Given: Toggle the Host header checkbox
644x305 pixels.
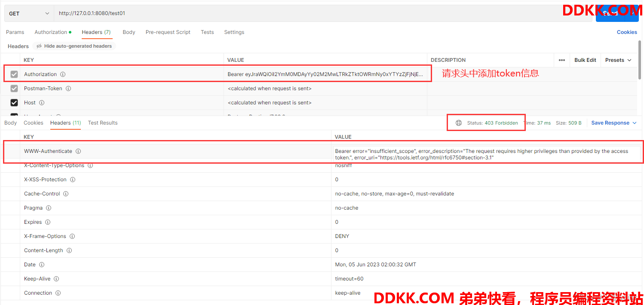Looking at the screenshot, I should 14,103.
